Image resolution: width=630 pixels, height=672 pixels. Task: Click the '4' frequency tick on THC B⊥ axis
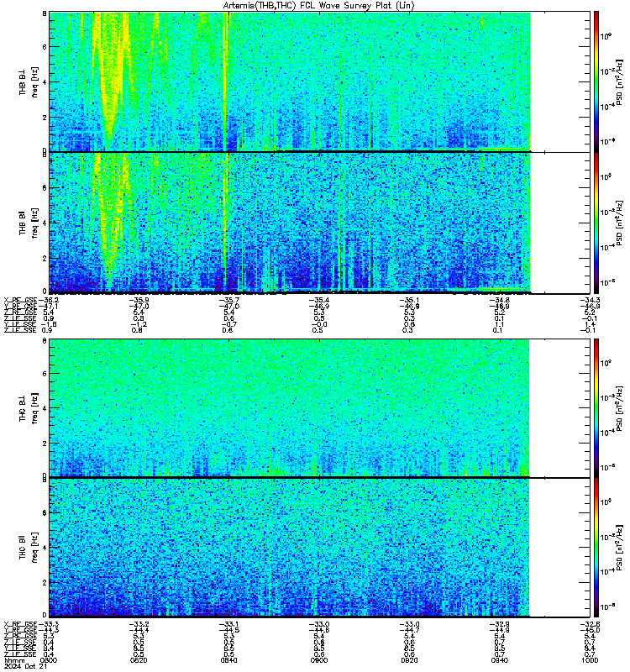click(x=45, y=408)
